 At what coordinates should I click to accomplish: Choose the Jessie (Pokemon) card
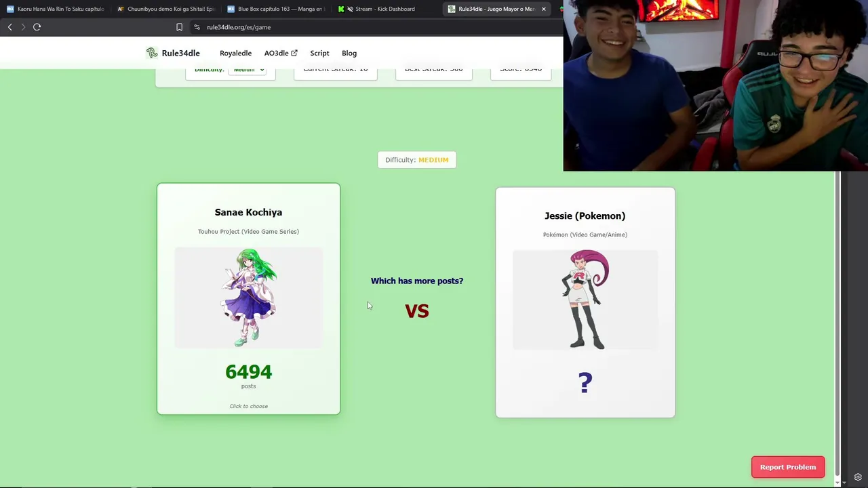(x=585, y=302)
